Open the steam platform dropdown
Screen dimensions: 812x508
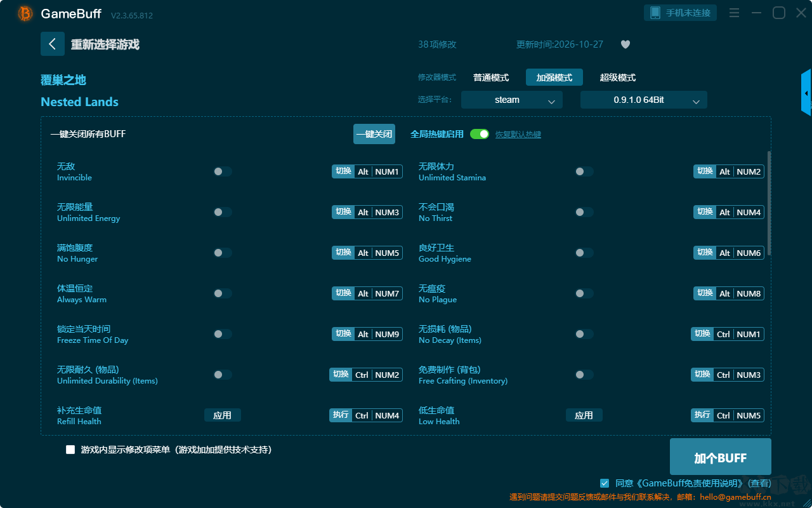(512, 100)
